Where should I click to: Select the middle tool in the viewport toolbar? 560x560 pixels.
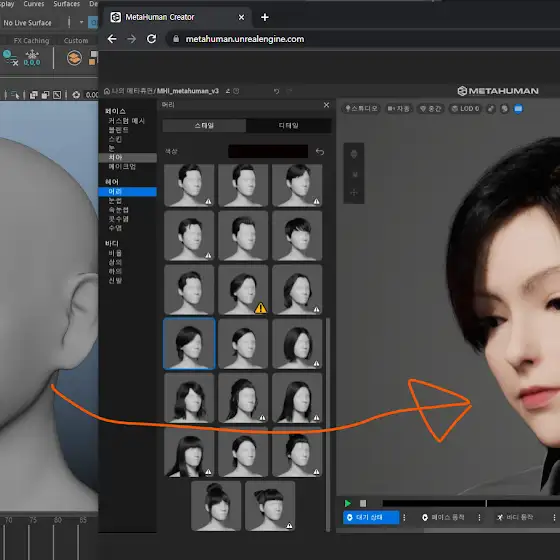(x=354, y=174)
